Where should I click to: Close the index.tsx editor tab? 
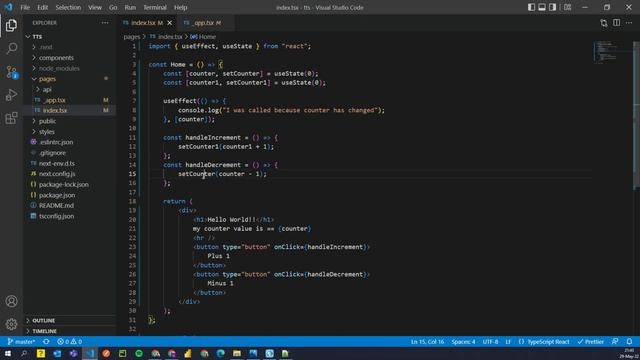pyautogui.click(x=170, y=23)
